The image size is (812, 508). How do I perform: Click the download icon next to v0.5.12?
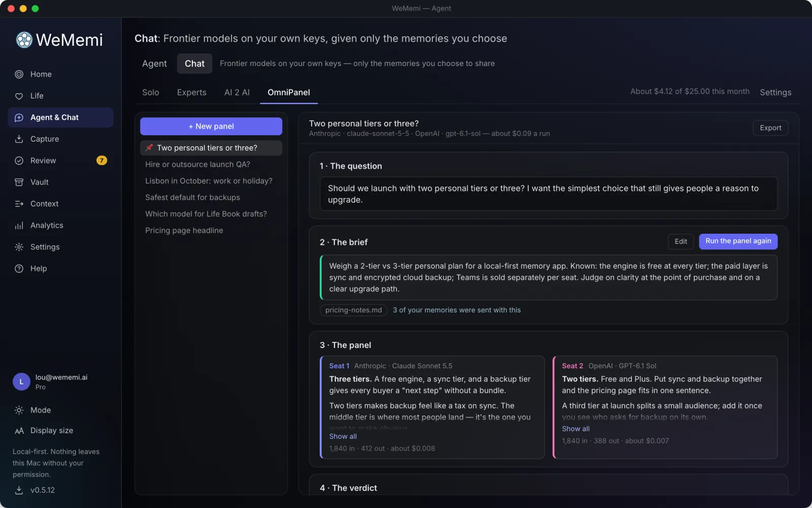click(x=19, y=490)
